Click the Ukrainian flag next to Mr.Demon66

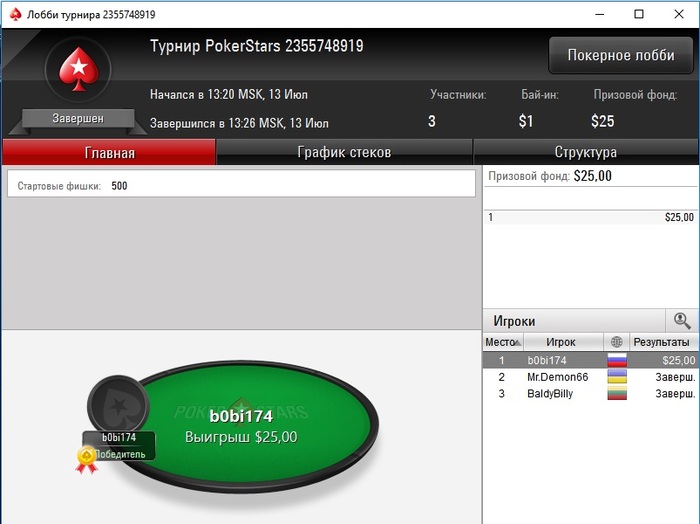(617, 377)
